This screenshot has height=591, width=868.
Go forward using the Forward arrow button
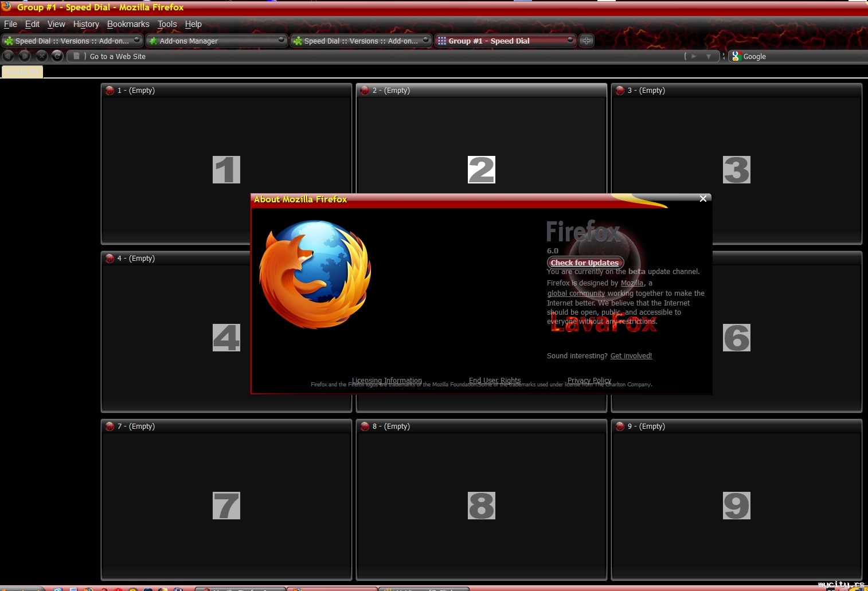[25, 56]
